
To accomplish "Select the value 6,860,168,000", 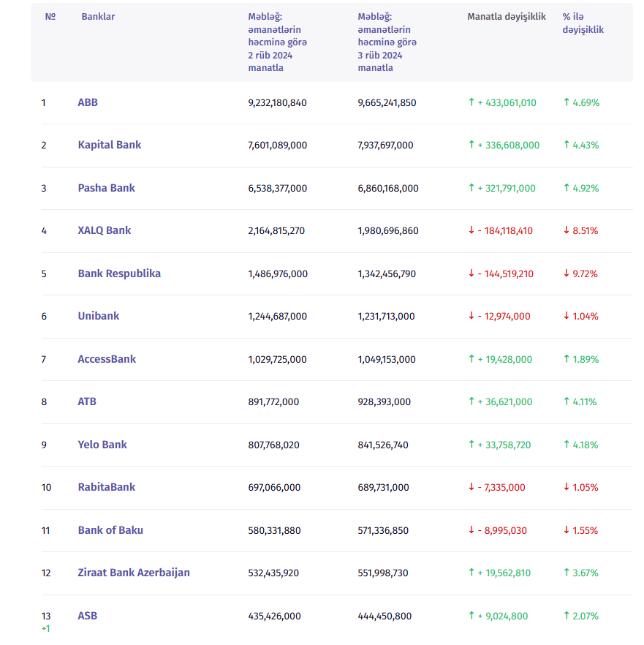I will pos(388,189).
